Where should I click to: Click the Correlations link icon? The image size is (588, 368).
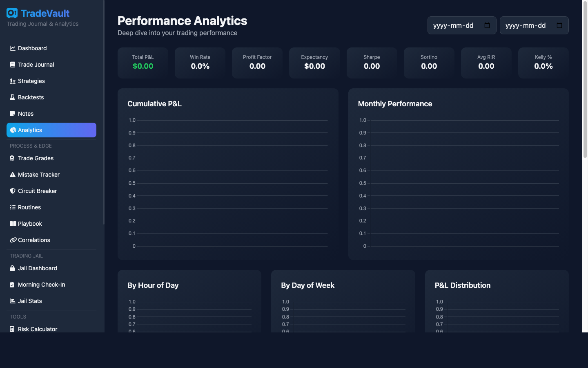(12, 240)
